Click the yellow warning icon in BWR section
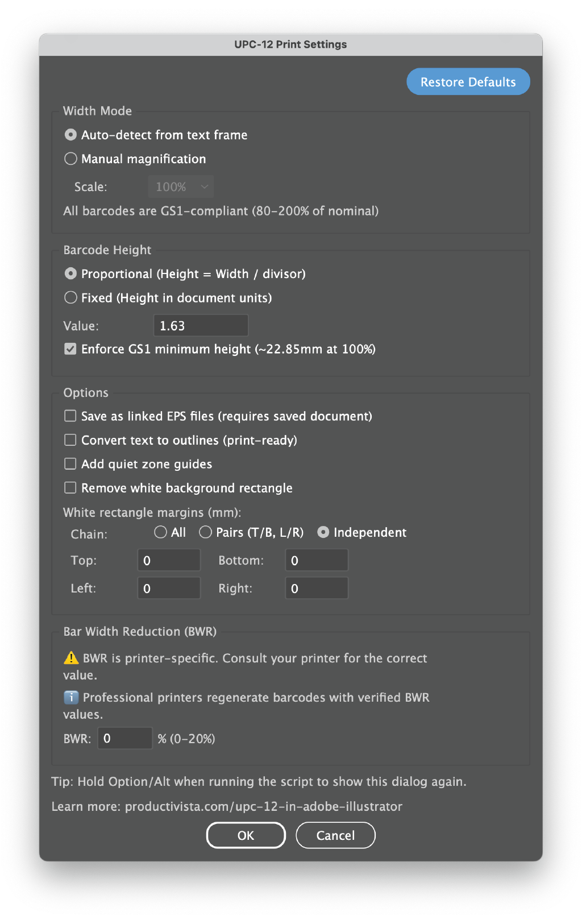Image resolution: width=582 pixels, height=924 pixels. (71, 658)
